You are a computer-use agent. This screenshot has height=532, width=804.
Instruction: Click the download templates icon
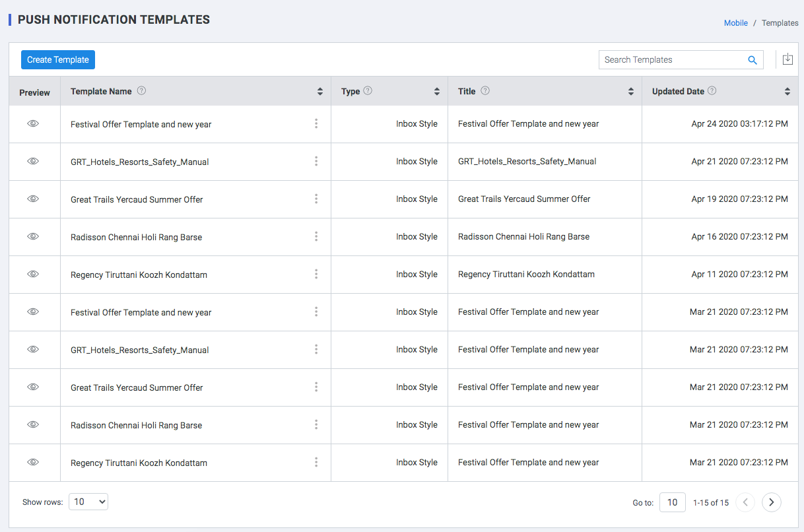787,59
